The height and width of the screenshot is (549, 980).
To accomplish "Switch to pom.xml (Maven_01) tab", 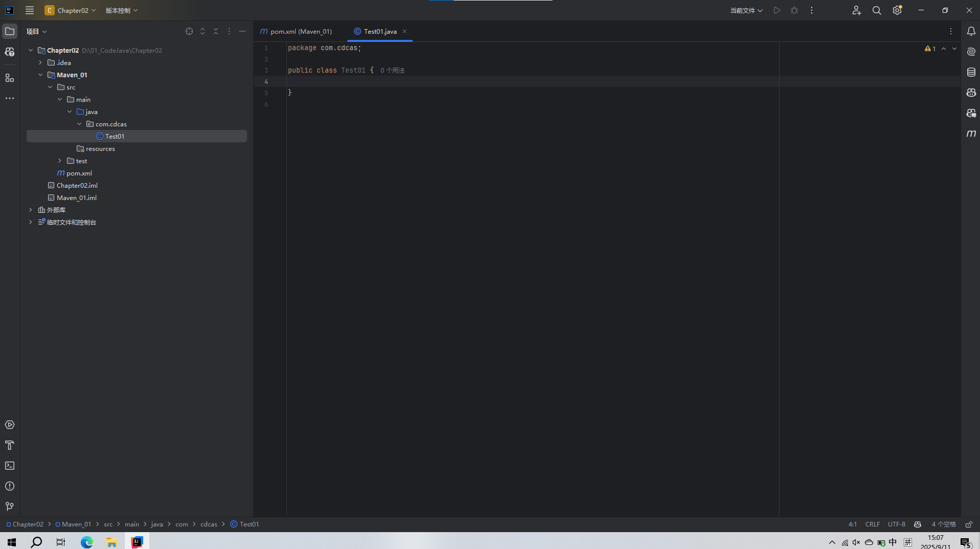I will (296, 31).
